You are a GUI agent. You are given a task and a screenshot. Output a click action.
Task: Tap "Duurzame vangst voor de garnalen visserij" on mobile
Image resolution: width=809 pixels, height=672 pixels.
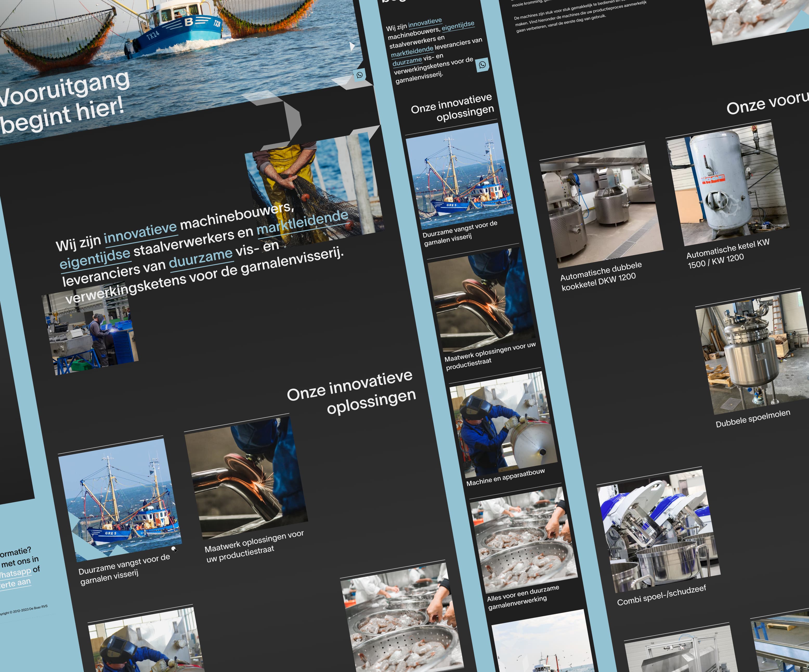(x=460, y=234)
